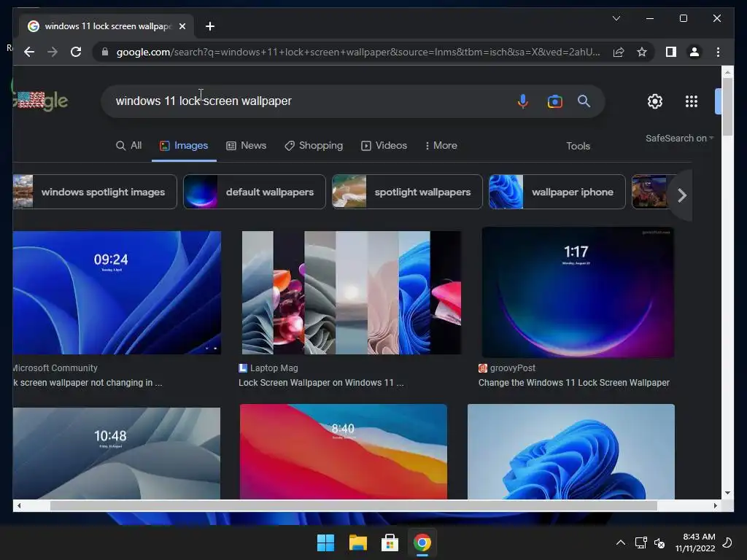Viewport: 747px width, 560px height.
Task: Select default wallpapers suggestion chip
Action: (x=255, y=192)
